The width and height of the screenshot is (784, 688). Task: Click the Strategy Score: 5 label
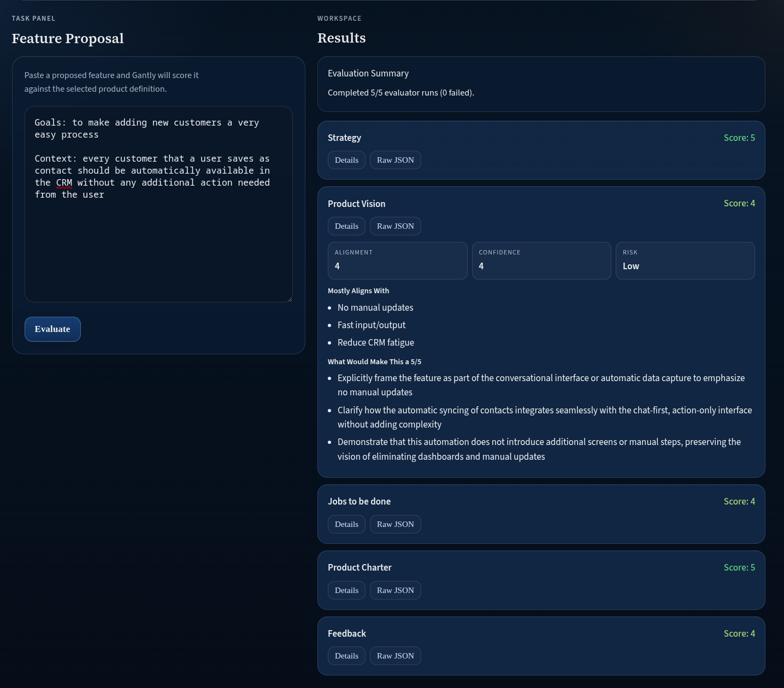(739, 138)
